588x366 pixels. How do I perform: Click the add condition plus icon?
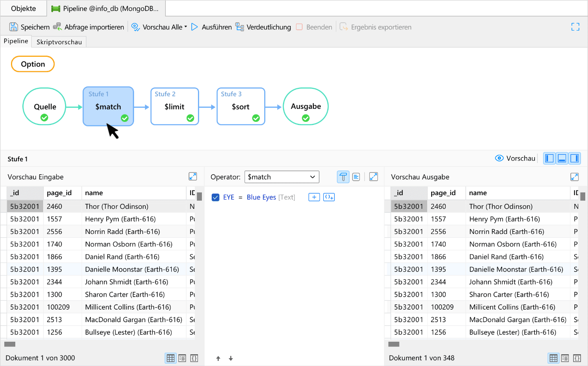[314, 197]
